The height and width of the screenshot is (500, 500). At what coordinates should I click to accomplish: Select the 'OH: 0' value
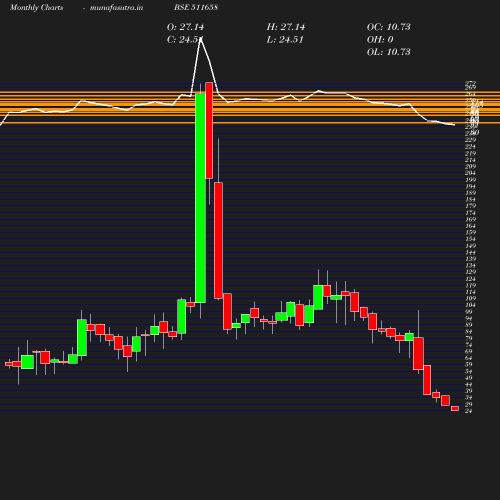click(x=380, y=40)
